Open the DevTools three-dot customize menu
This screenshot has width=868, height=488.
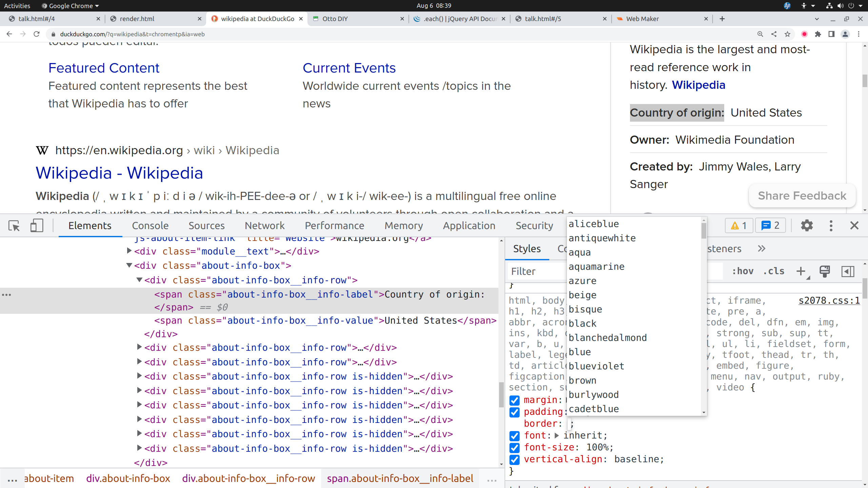click(831, 226)
